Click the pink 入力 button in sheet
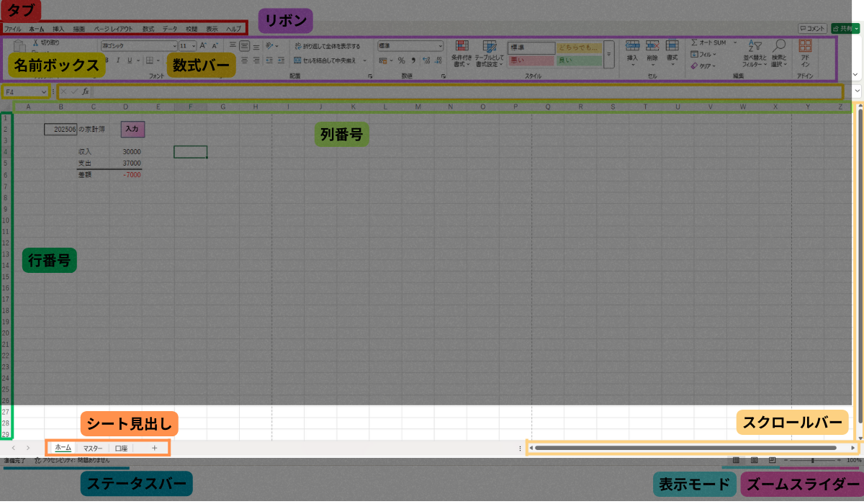Viewport: 864px width, 504px height. 132,129
